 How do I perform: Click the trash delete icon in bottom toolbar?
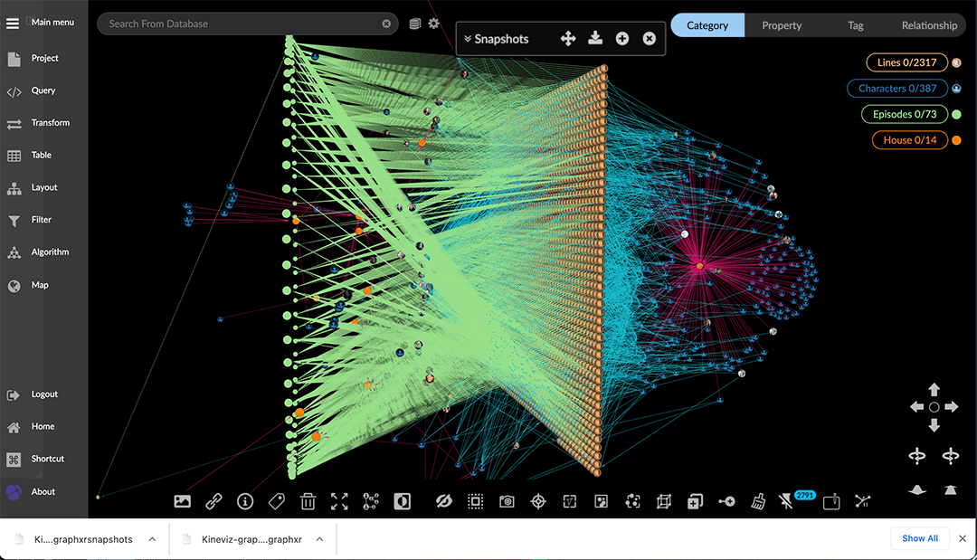[x=308, y=501]
